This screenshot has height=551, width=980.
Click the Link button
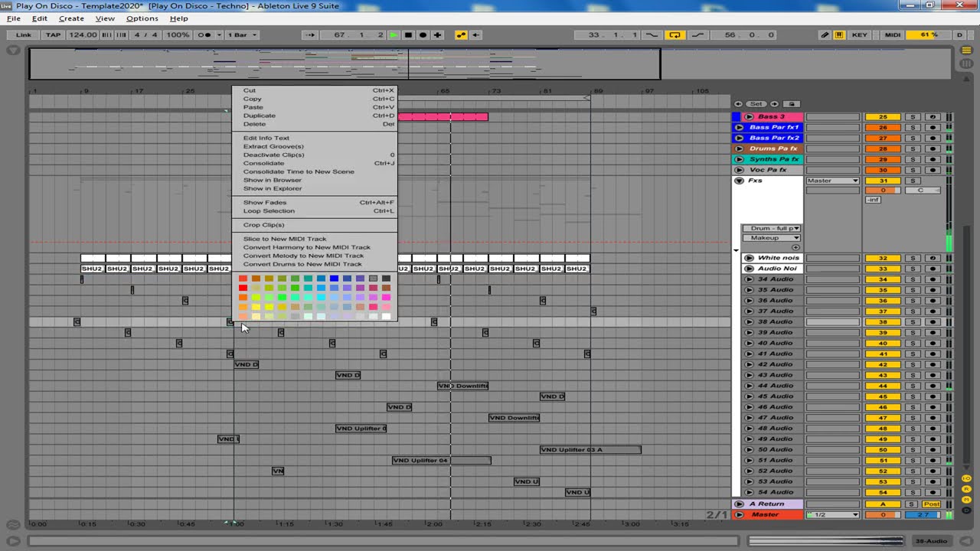(24, 35)
